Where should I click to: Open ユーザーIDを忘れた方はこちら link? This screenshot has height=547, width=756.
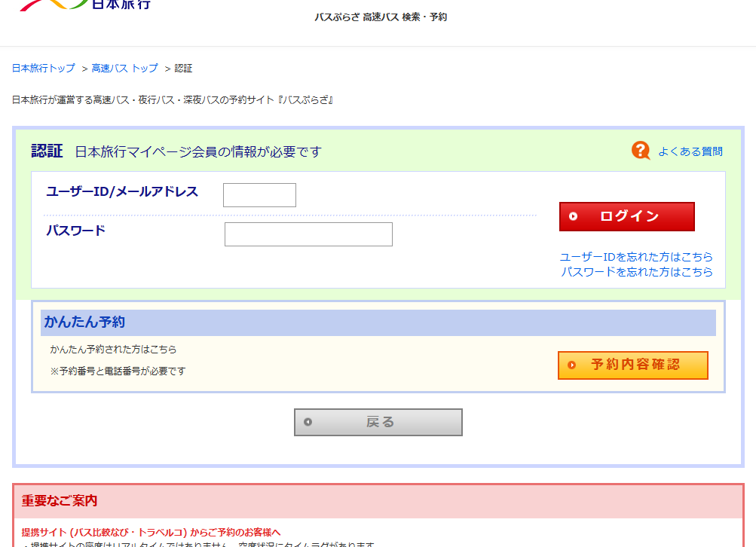click(x=636, y=257)
